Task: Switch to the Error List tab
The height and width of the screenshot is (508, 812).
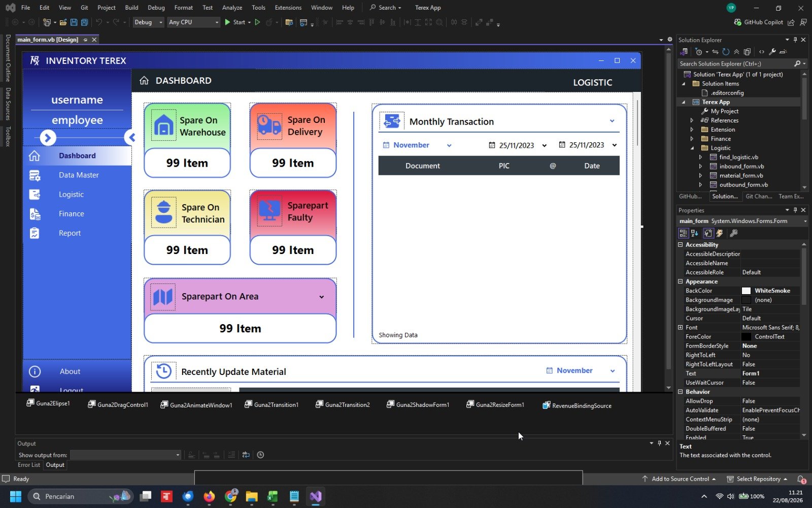Action: pos(29,465)
